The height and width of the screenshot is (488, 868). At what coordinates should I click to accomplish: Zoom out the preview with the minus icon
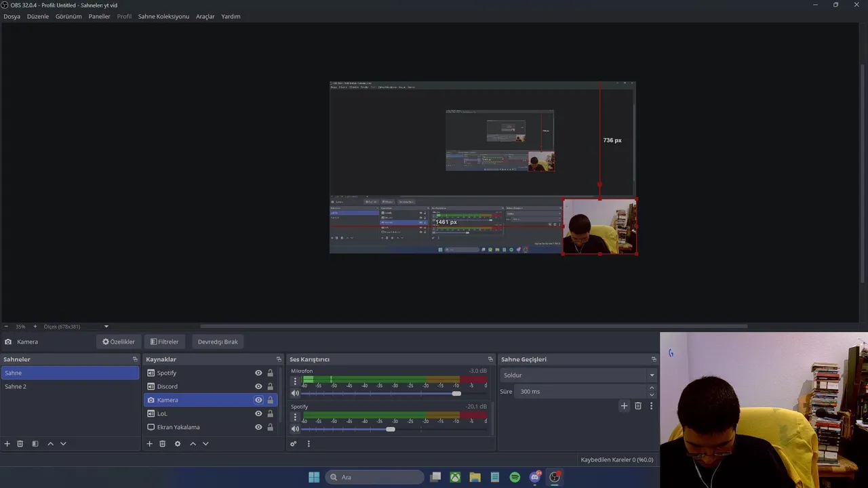tap(6, 327)
